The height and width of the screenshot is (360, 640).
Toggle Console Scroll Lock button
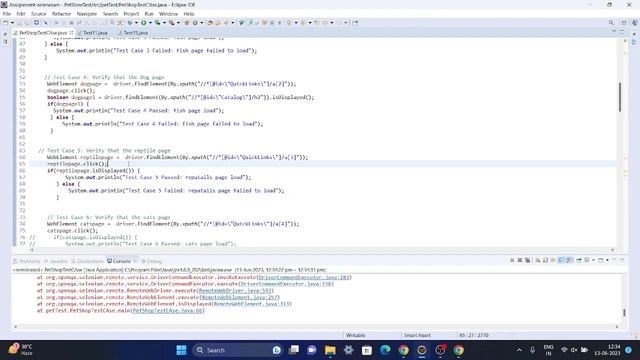545,260
